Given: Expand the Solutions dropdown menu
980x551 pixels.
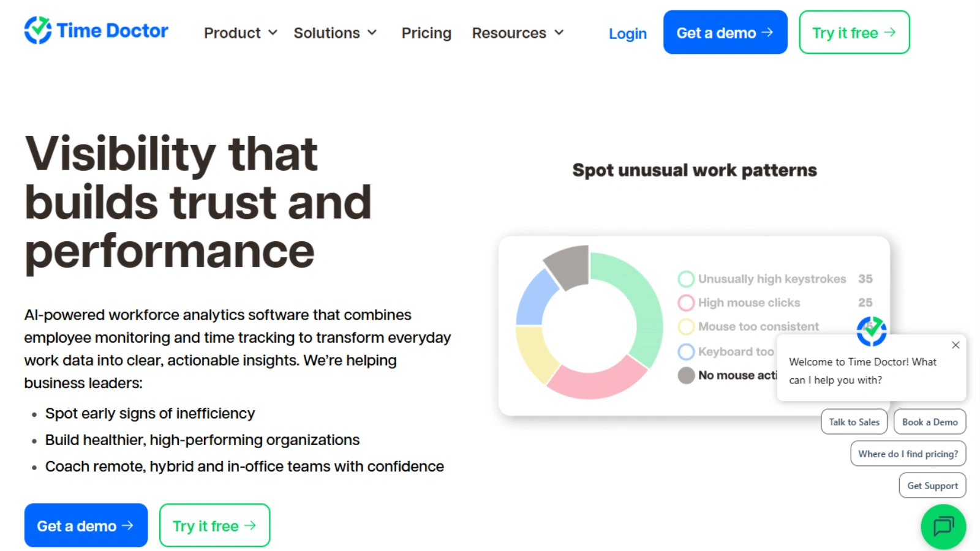Looking at the screenshot, I should [335, 33].
